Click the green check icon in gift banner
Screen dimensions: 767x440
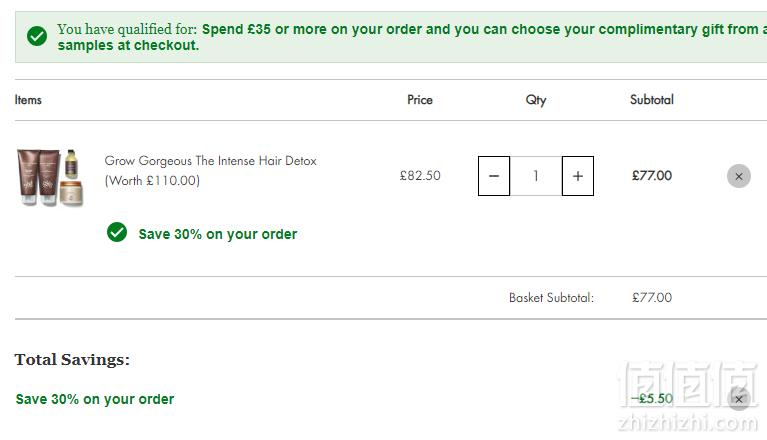[x=37, y=36]
